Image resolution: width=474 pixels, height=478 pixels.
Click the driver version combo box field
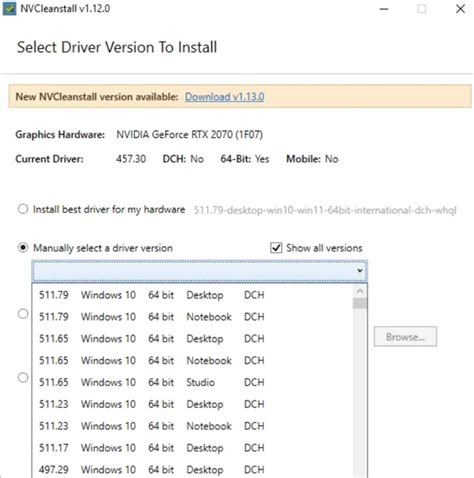200,271
